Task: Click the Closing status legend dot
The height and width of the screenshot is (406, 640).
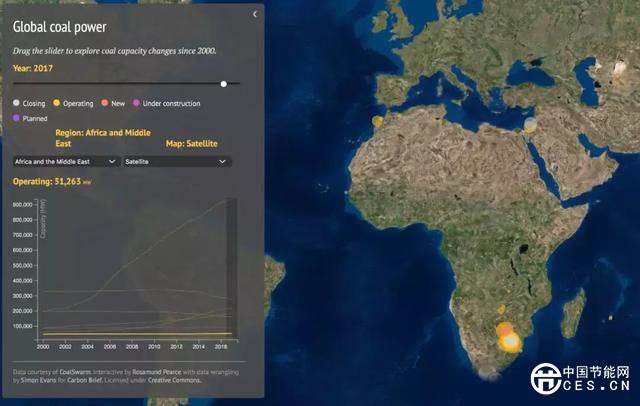Action: tap(16, 103)
